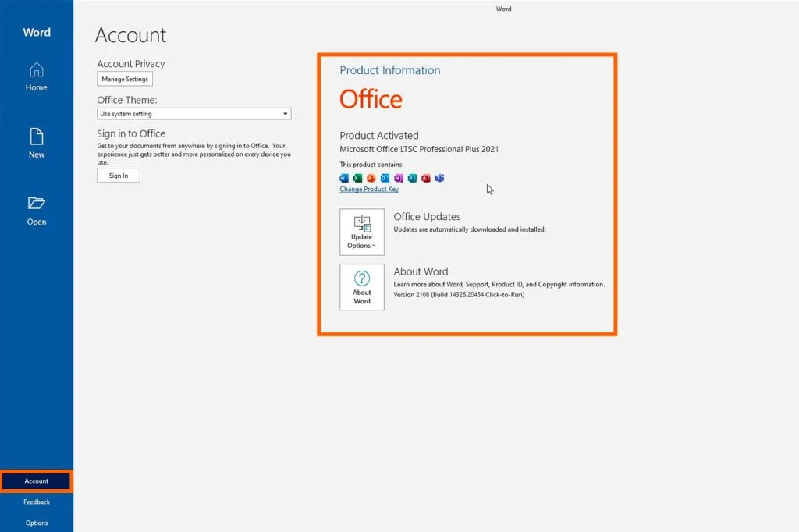Select Account in the sidebar menu
This screenshot has height=532, width=799.
36,481
